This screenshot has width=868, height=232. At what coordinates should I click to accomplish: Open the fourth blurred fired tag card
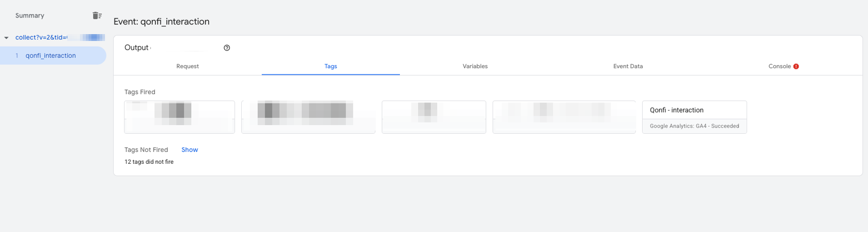coord(564,117)
